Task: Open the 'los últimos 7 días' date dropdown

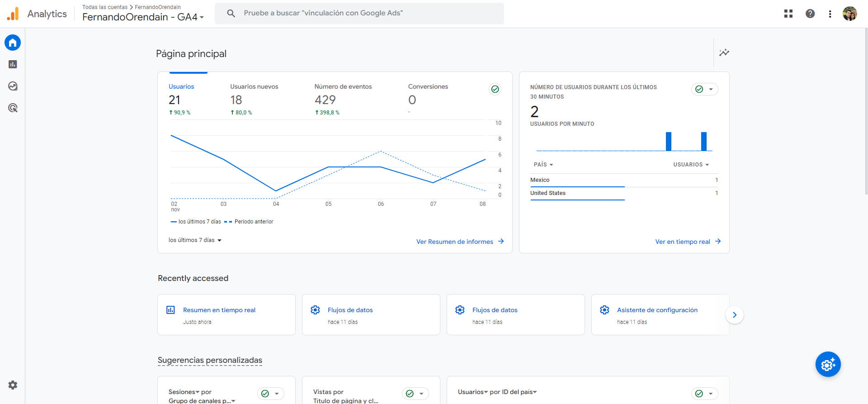Action: pyautogui.click(x=195, y=240)
